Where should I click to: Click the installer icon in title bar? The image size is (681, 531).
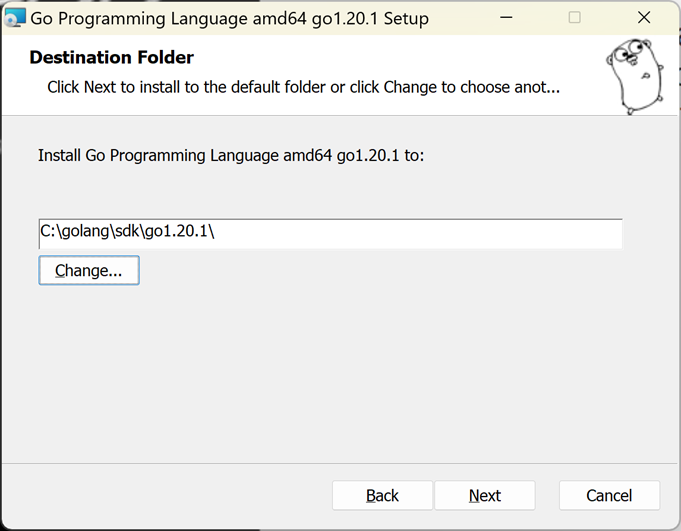15,18
